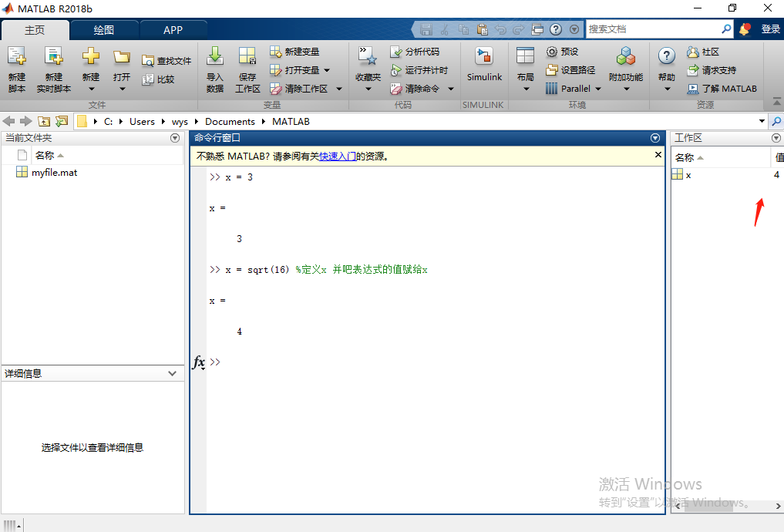Open the 快速入门 getting started link
Image resolution: width=784 pixels, height=532 pixels.
point(338,157)
